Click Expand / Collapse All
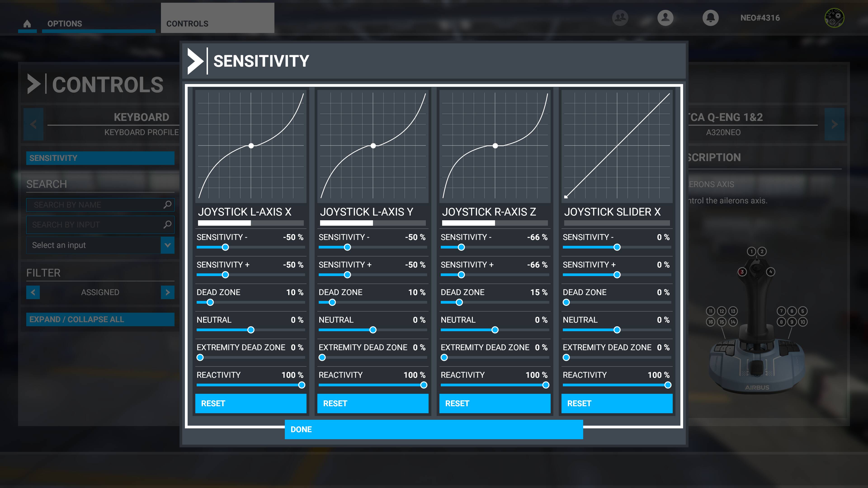Image resolution: width=868 pixels, height=488 pixels. tap(100, 319)
